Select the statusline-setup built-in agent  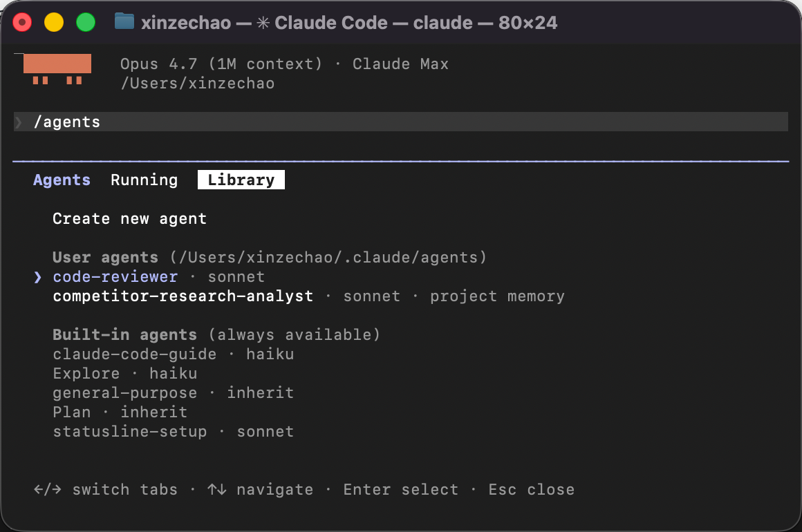[130, 432]
